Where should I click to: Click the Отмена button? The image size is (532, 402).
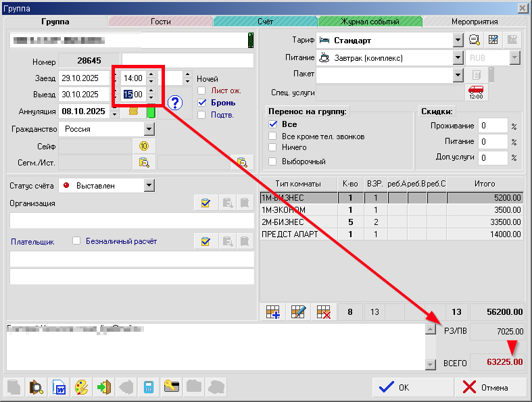[485, 388]
